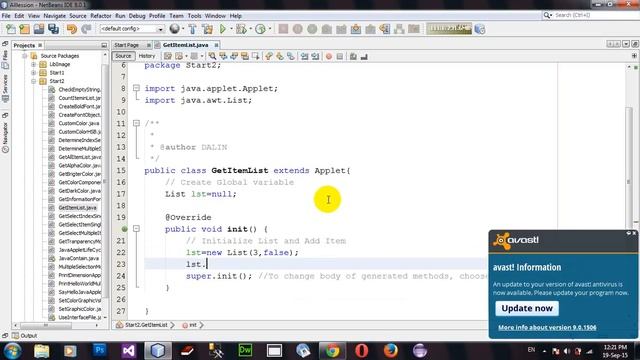Click the New Project toolbar icon
This screenshot has height=360, width=640.
(24, 29)
